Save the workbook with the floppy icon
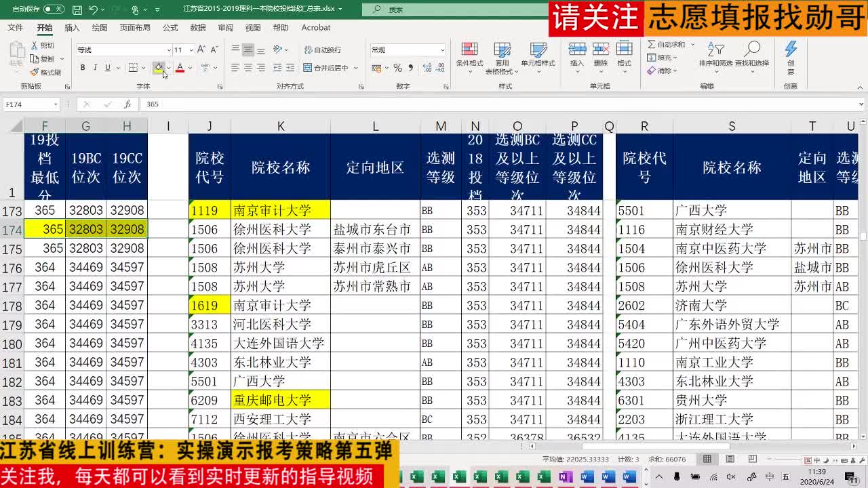The width and height of the screenshot is (868, 488). 77,9
